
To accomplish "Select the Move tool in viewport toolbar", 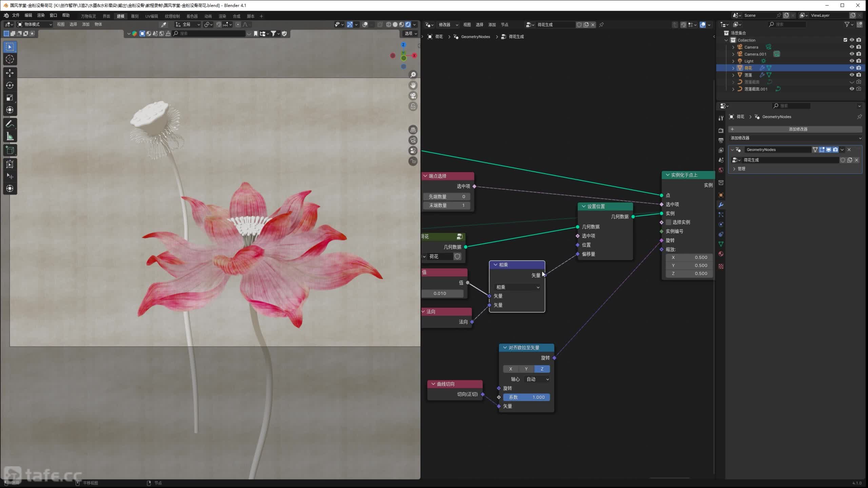I will 10,73.
